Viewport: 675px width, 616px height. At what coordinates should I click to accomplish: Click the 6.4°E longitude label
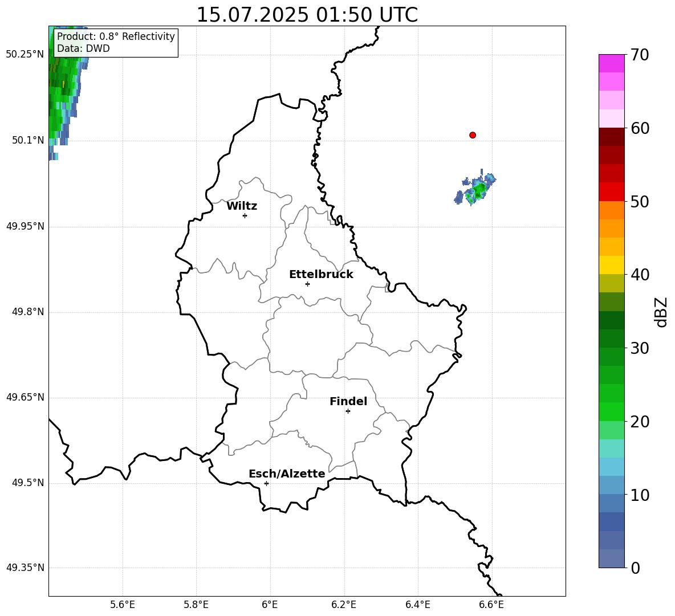pos(417,605)
